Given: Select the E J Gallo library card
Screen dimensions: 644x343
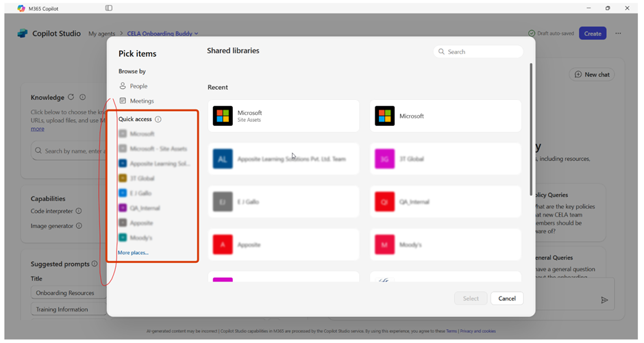Looking at the screenshot, I should click(284, 202).
